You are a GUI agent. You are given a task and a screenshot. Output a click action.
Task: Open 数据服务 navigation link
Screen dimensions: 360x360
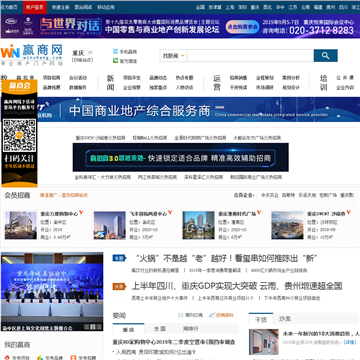(x=78, y=87)
